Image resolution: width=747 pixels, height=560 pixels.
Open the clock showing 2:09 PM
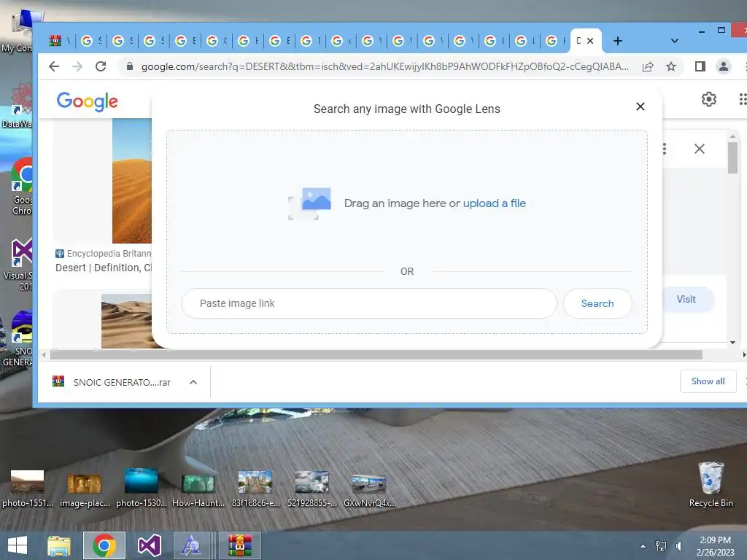(x=715, y=546)
